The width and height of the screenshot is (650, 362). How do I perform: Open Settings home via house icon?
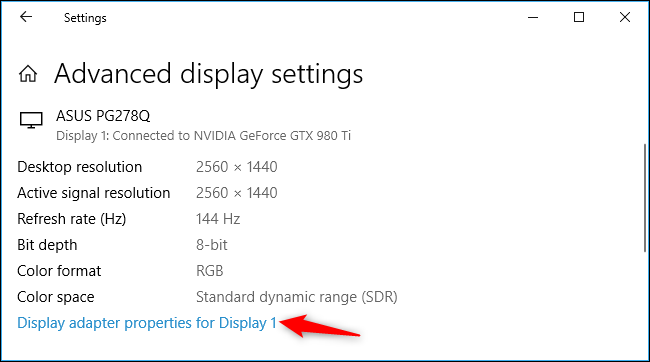28,74
